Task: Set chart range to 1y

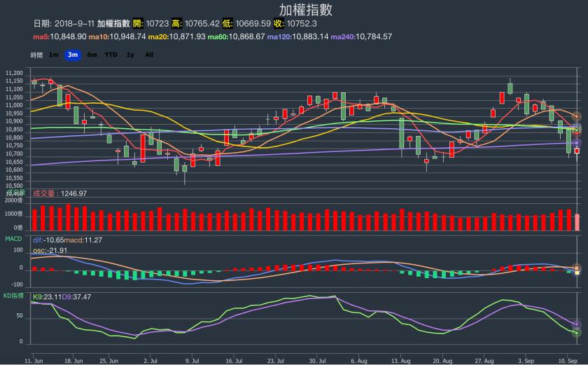Action: click(130, 55)
